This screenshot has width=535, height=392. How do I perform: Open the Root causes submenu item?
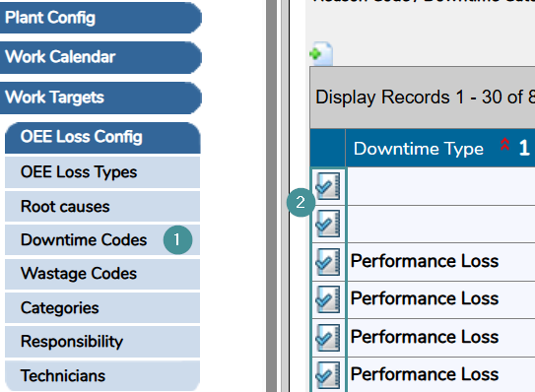pyautogui.click(x=102, y=207)
